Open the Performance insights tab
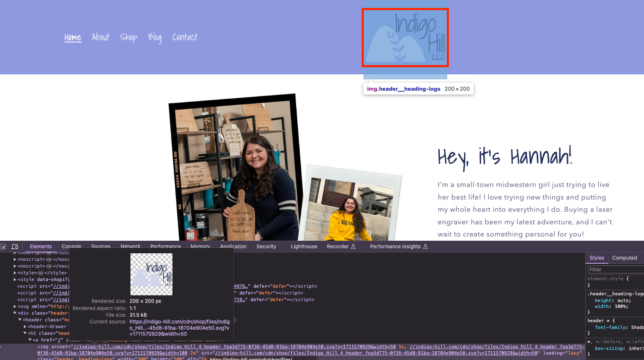 point(395,247)
